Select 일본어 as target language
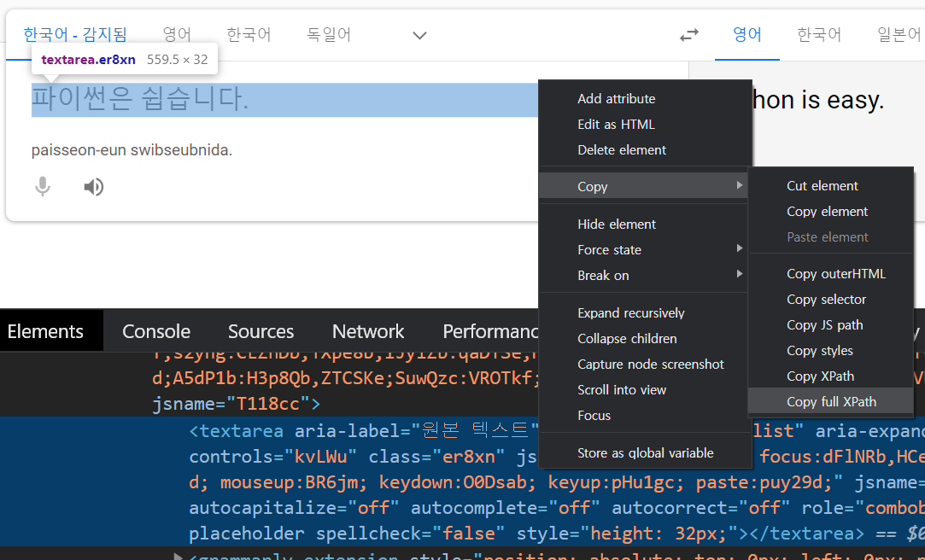The height and width of the screenshot is (560, 925). pyautogui.click(x=899, y=35)
